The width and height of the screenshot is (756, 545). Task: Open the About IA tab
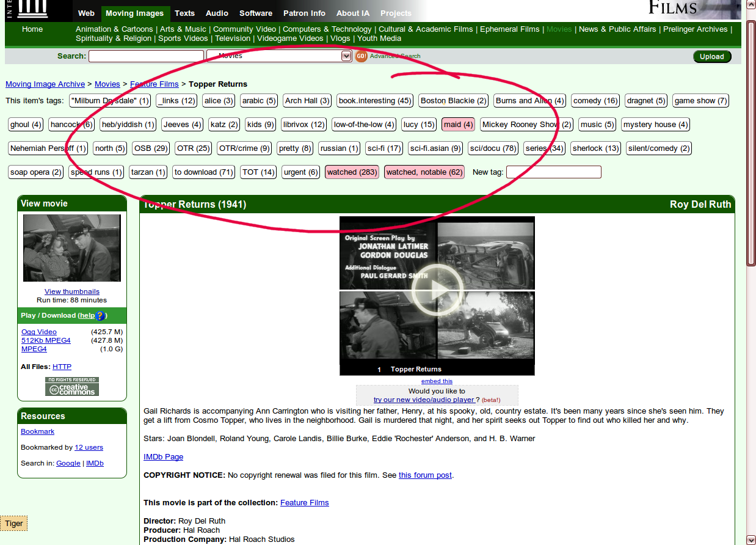(x=353, y=13)
